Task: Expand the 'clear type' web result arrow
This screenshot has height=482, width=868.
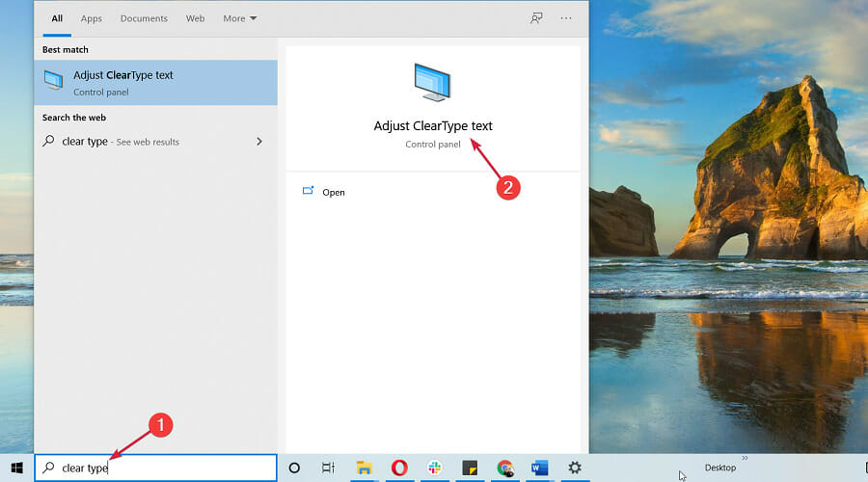Action: coord(259,142)
